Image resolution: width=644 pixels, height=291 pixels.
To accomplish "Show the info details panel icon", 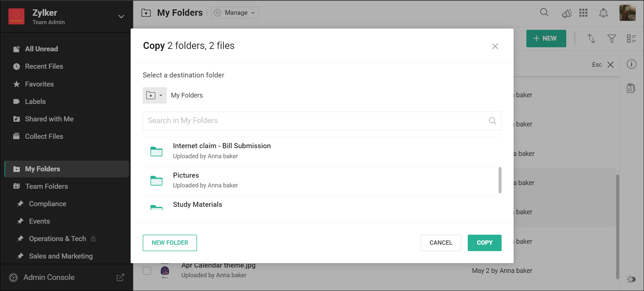I will coord(631,64).
